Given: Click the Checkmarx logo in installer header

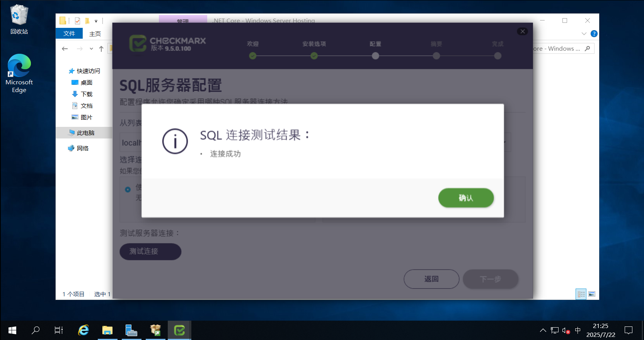Looking at the screenshot, I should tap(167, 43).
